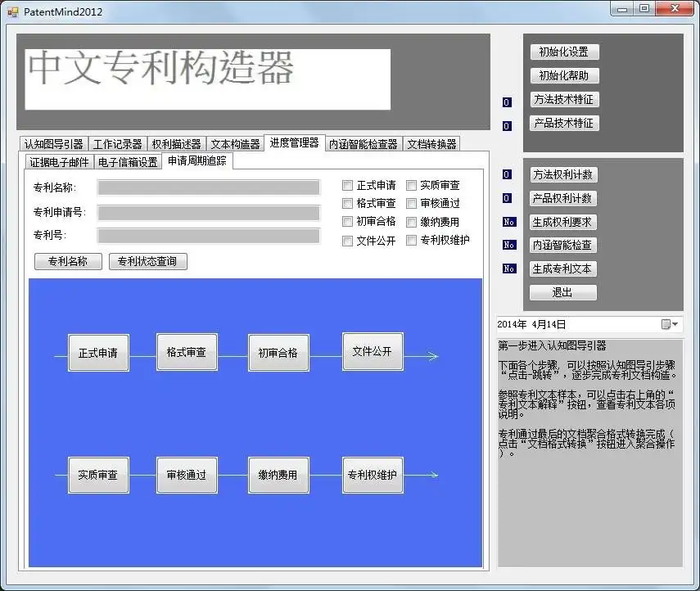Click the 文件公开 flowchart box

click(373, 352)
